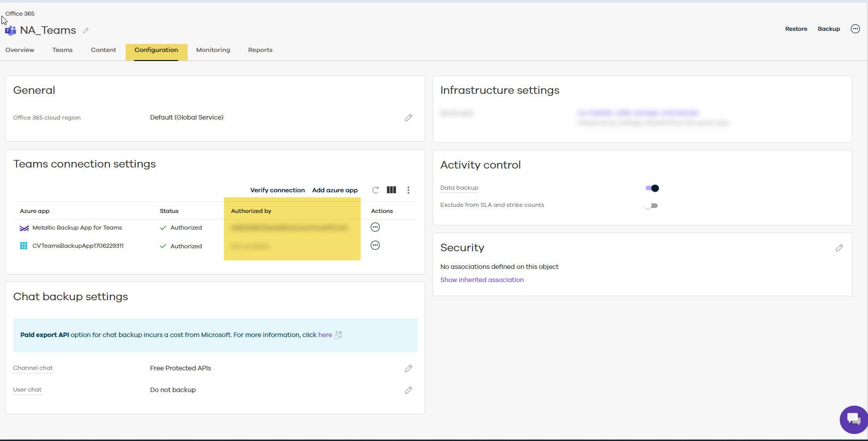Click Verify connection

[277, 190]
